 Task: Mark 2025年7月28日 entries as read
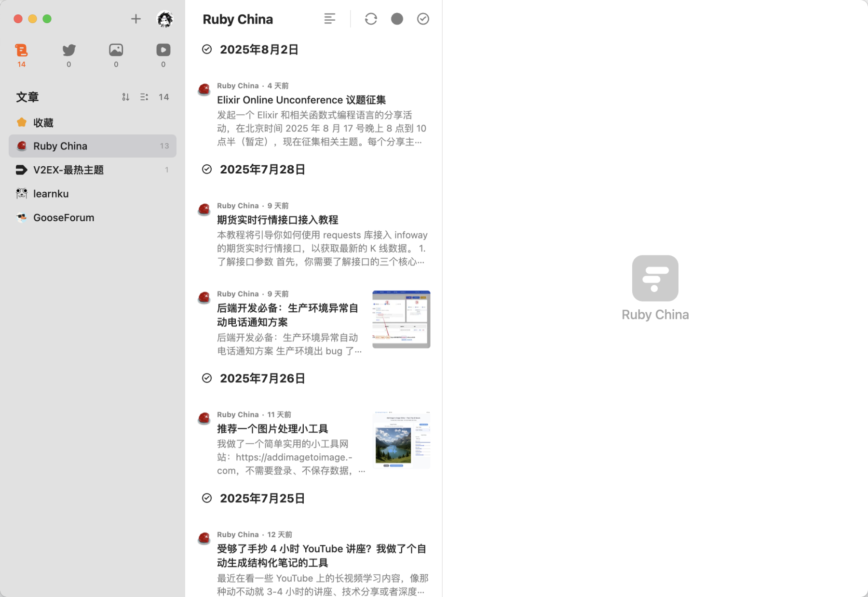207,169
